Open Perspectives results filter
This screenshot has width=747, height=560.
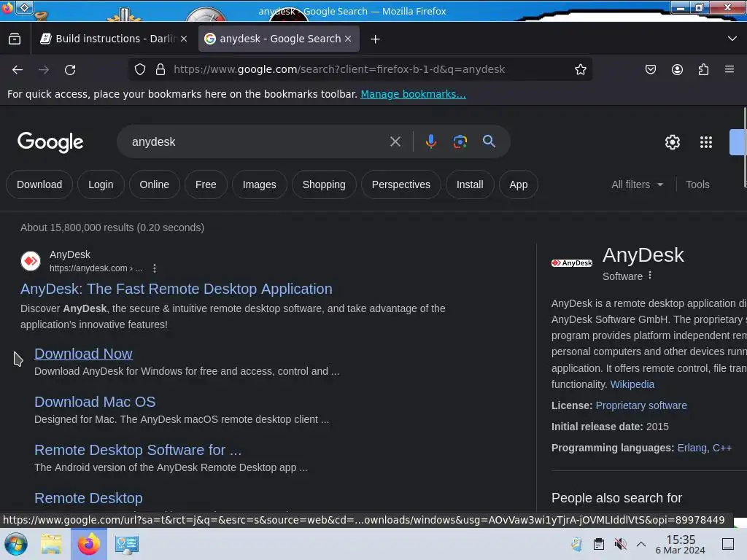400,184
